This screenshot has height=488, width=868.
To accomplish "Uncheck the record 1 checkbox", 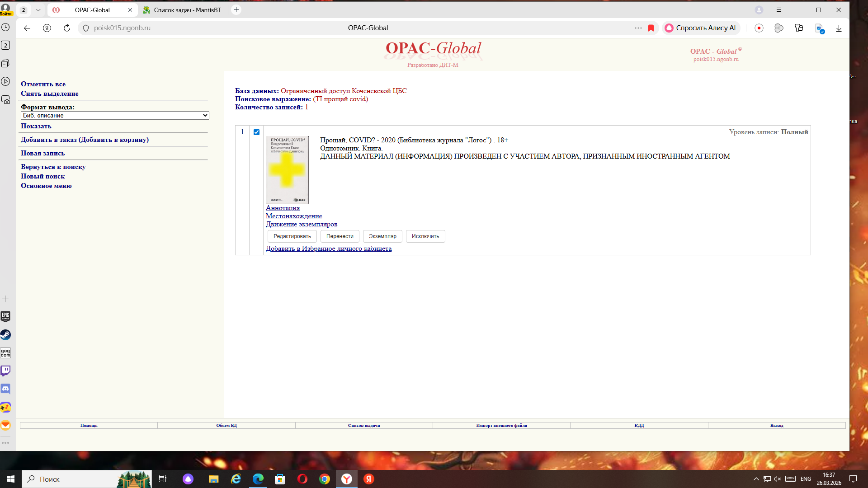I will pyautogui.click(x=256, y=132).
